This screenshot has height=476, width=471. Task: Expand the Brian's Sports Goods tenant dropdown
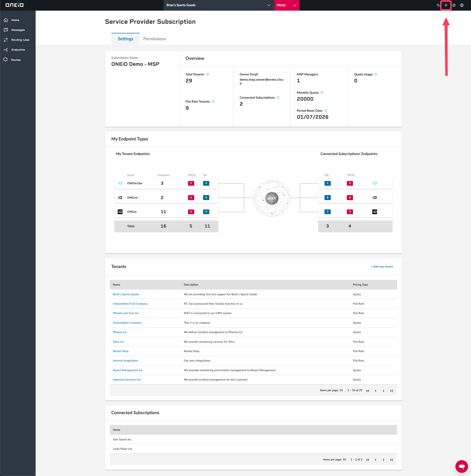pyautogui.click(x=219, y=5)
